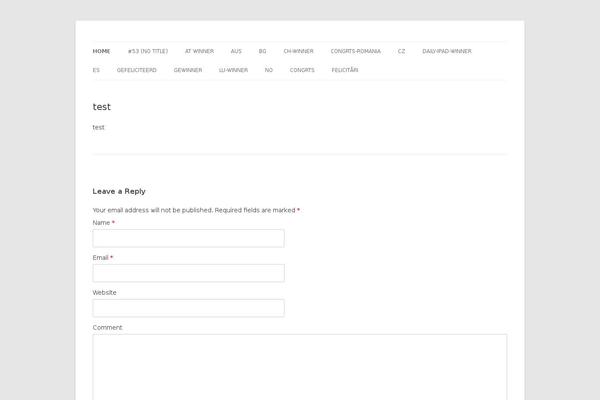The image size is (600, 400).
Task: Select the BG menu item
Action: coord(262,51)
